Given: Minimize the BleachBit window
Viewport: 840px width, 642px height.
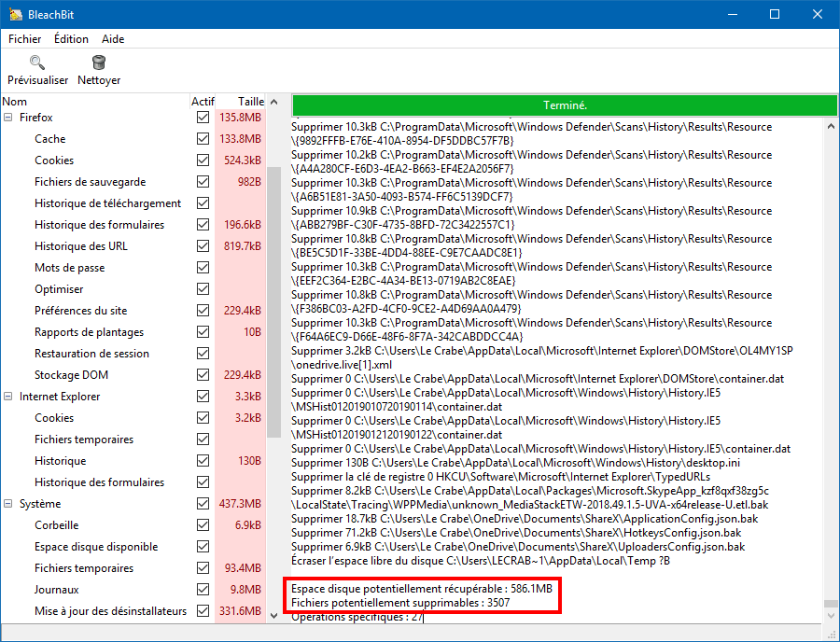Looking at the screenshot, I should click(x=733, y=14).
